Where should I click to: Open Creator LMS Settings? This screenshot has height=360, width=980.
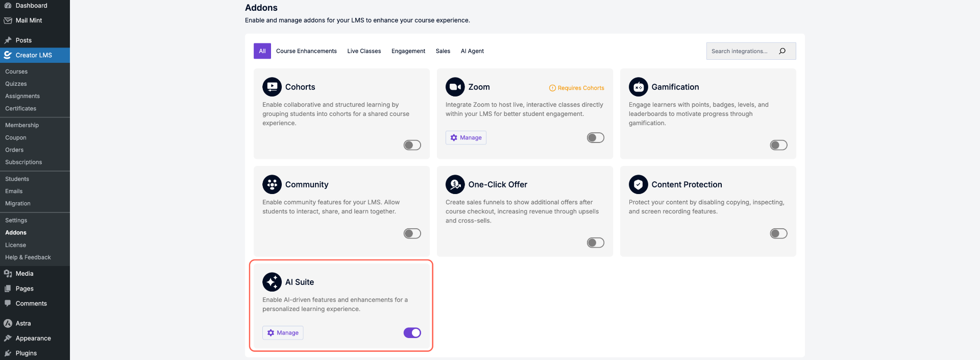[x=16, y=221]
